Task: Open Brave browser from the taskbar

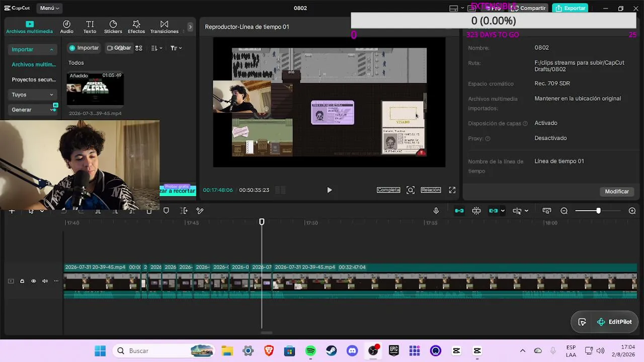Action: tap(269, 351)
